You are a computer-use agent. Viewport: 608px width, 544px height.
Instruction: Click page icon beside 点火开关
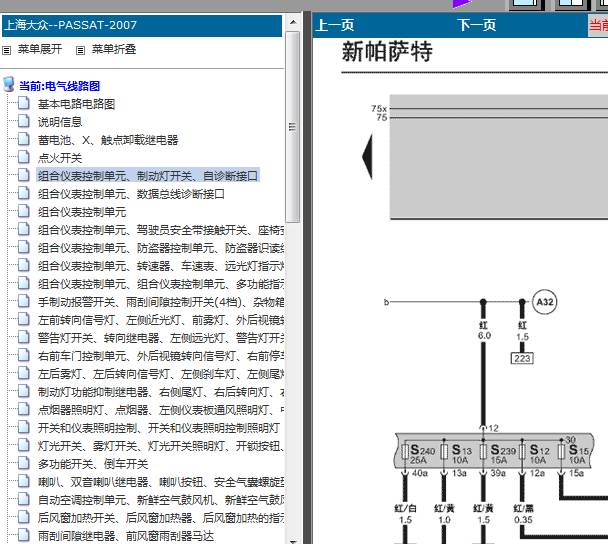click(24, 157)
